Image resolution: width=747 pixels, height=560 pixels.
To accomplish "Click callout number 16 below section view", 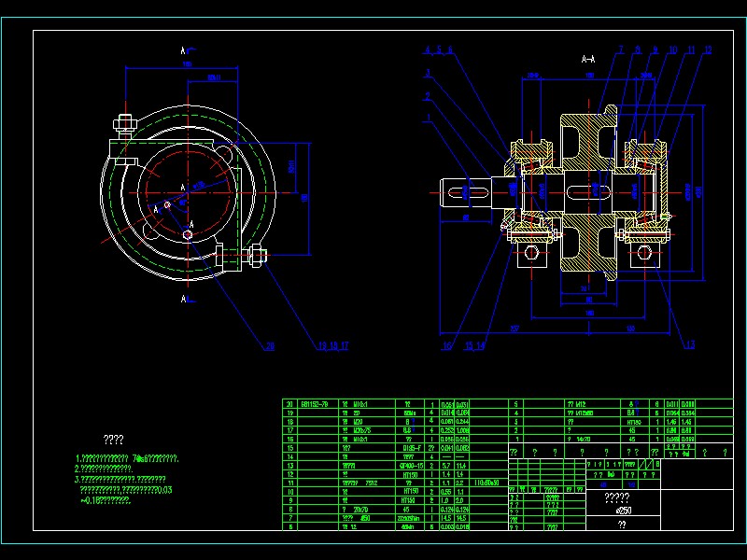I will pyautogui.click(x=447, y=345).
